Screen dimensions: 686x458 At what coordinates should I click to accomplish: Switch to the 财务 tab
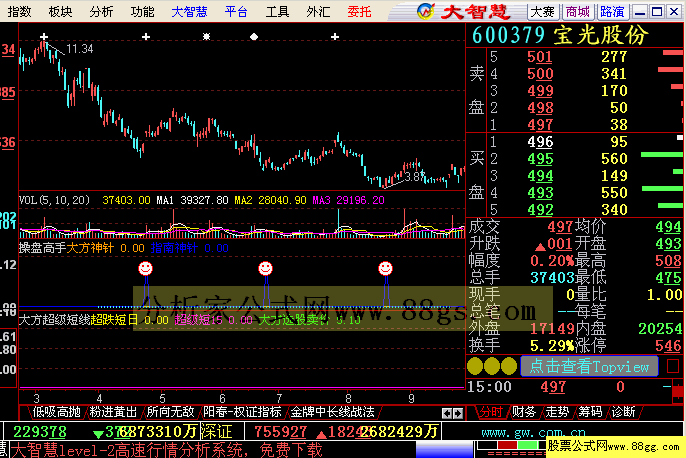(x=524, y=412)
